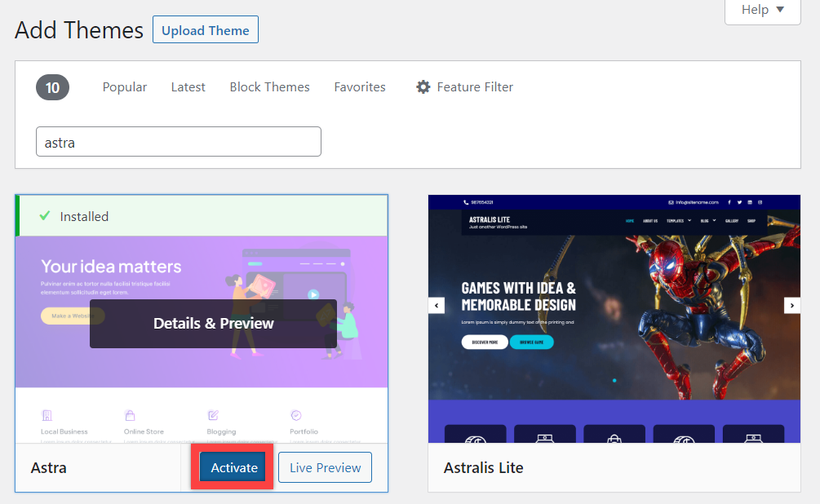Image resolution: width=820 pixels, height=504 pixels.
Task: Click the previous slide arrow in Astralis preview
Action: [x=437, y=305]
